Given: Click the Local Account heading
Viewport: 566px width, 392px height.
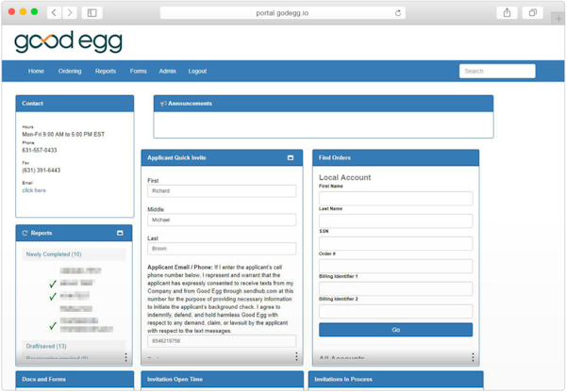Looking at the screenshot, I should click(344, 177).
